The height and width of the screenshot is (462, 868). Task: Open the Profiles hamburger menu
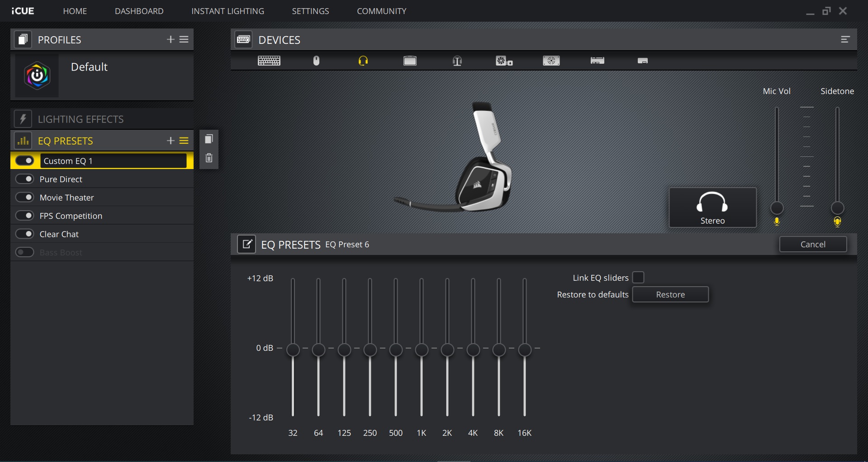tap(184, 39)
